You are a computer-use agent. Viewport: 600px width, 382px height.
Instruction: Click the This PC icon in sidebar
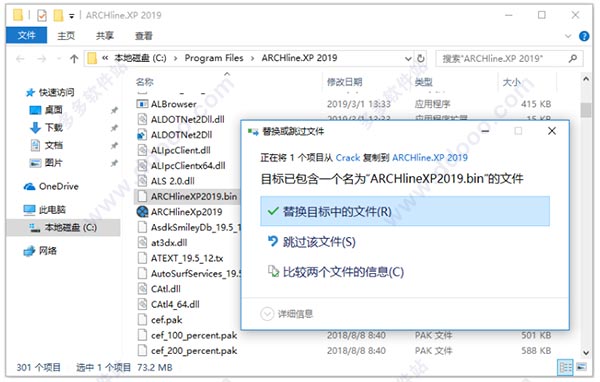click(x=29, y=209)
